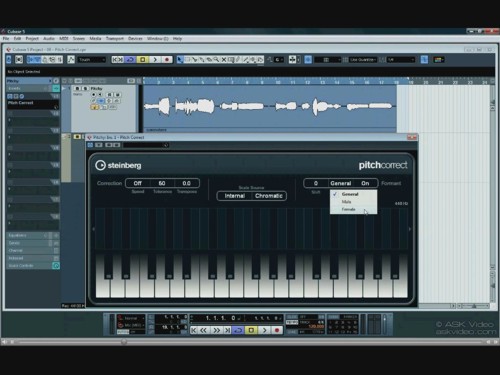The image size is (500, 375).
Task: Go to project start in transport panel
Action: 194,330
